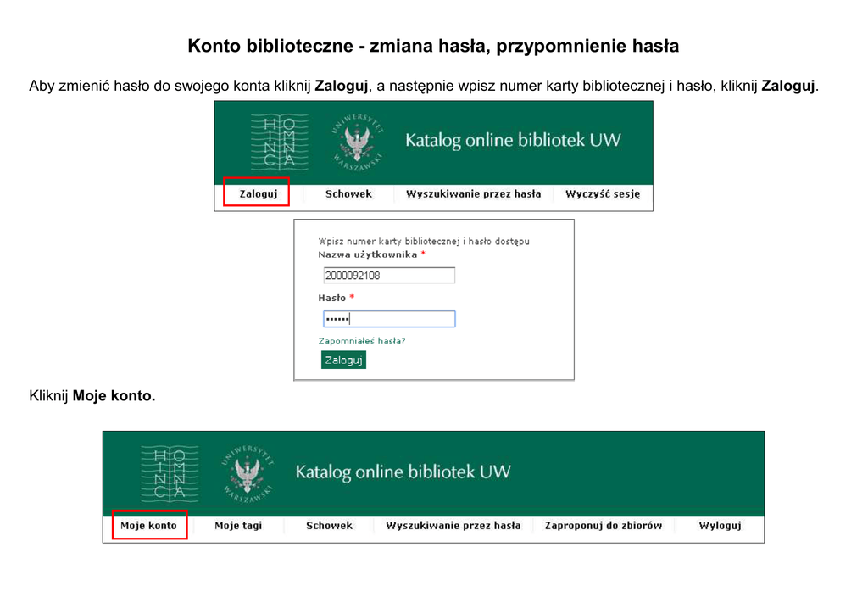Focus the Nazwa użytkownika input field
Screen dimensions: 868x614
coord(389,276)
